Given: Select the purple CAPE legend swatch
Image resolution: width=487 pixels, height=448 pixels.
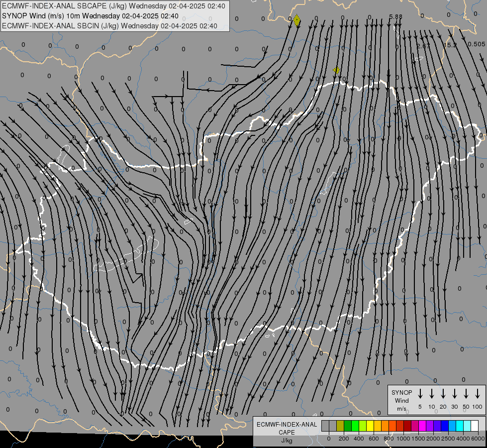Looking at the screenshot, I should coord(430,426).
